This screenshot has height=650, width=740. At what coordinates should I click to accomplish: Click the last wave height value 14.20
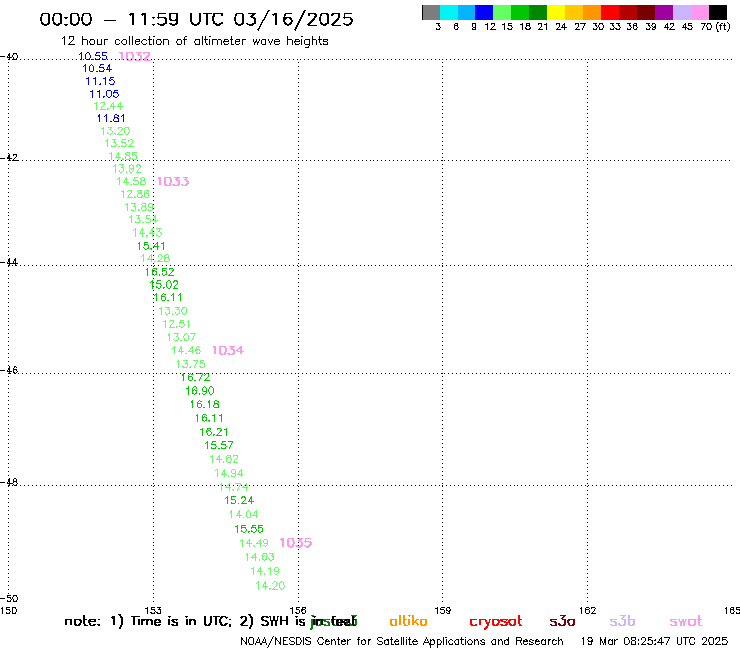pos(270,586)
